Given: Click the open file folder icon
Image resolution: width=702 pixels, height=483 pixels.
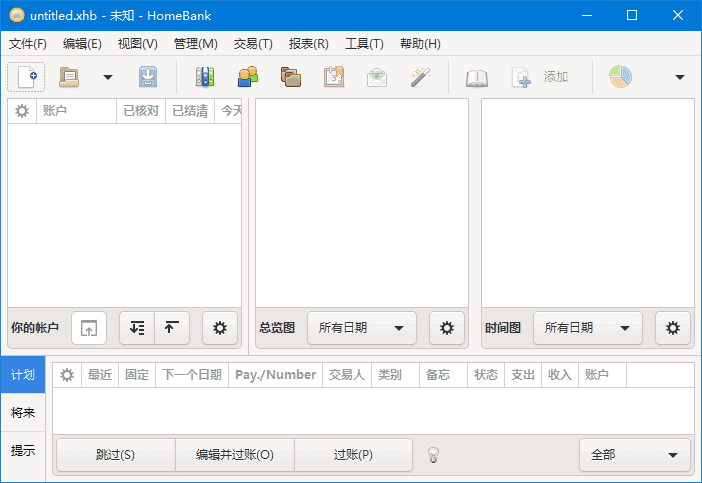Looking at the screenshot, I should (x=69, y=77).
